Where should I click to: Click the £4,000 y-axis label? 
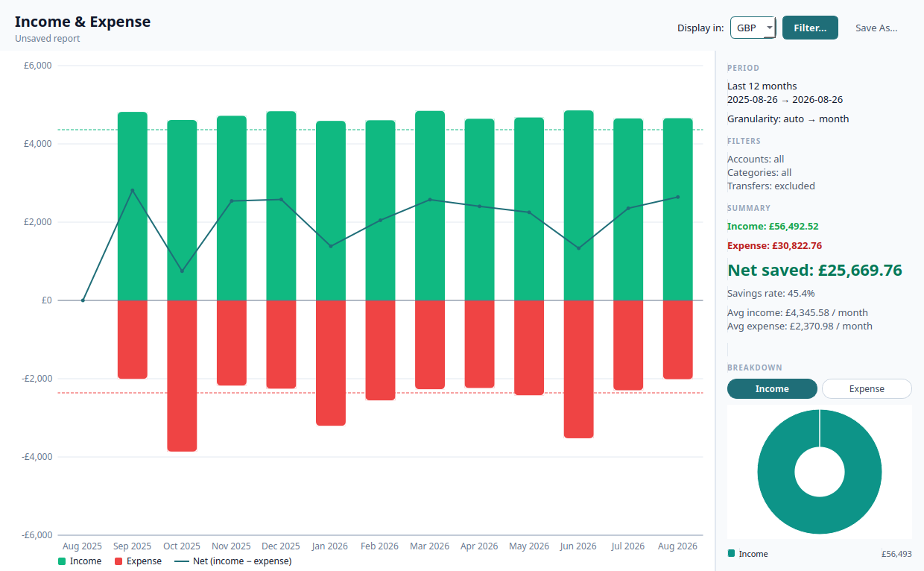37,144
